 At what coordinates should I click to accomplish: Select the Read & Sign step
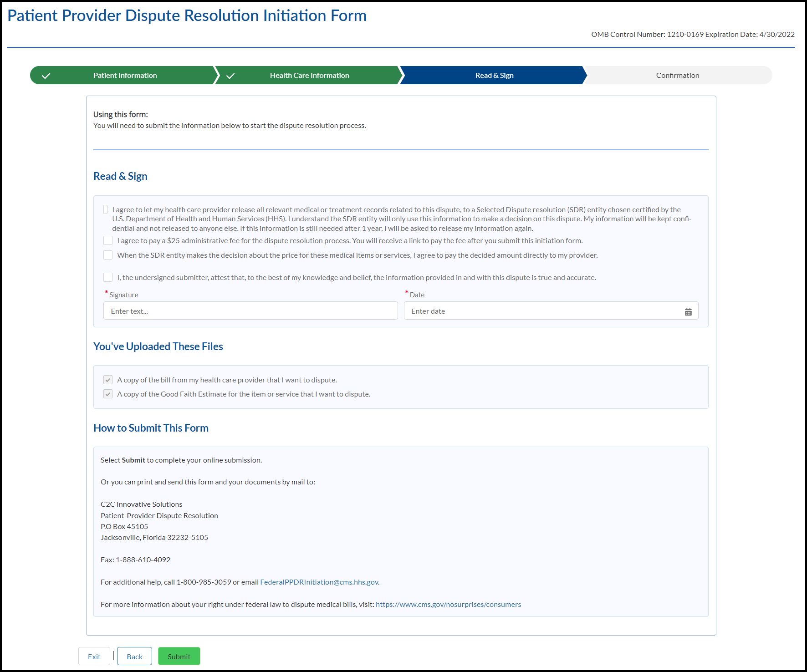494,76
